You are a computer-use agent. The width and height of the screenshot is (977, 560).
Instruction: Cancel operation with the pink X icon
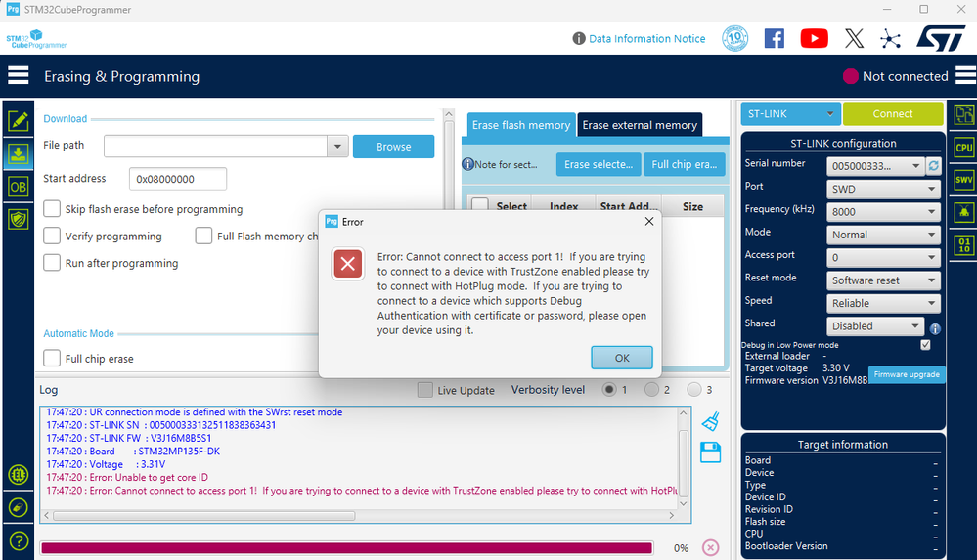tap(710, 547)
